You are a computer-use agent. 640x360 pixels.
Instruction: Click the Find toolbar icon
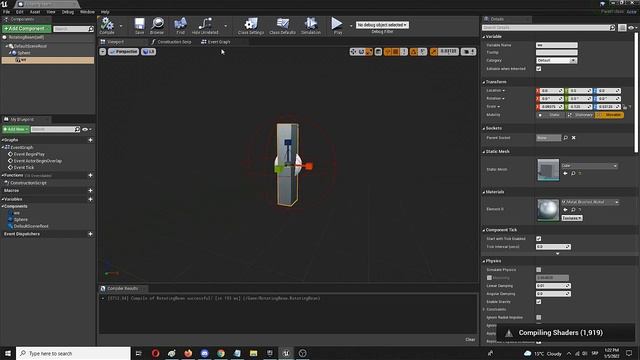[x=180, y=25]
